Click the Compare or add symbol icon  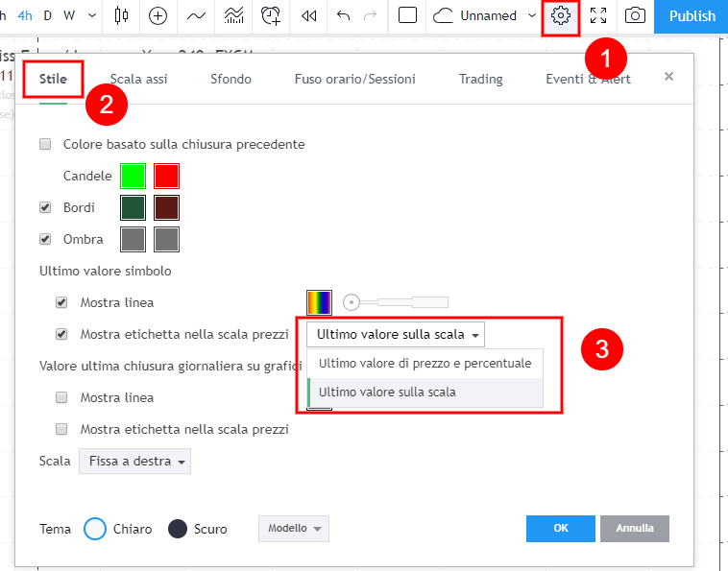(x=158, y=15)
